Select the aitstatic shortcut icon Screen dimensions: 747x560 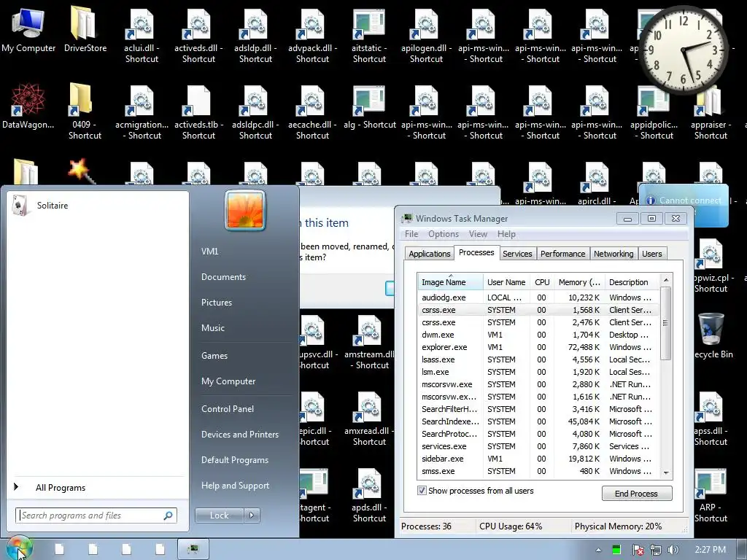(x=369, y=36)
